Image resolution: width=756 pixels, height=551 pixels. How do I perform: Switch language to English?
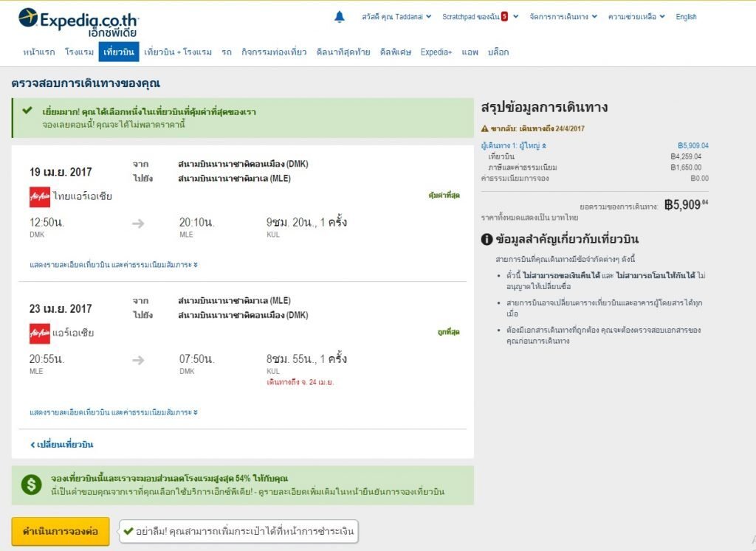coord(686,16)
